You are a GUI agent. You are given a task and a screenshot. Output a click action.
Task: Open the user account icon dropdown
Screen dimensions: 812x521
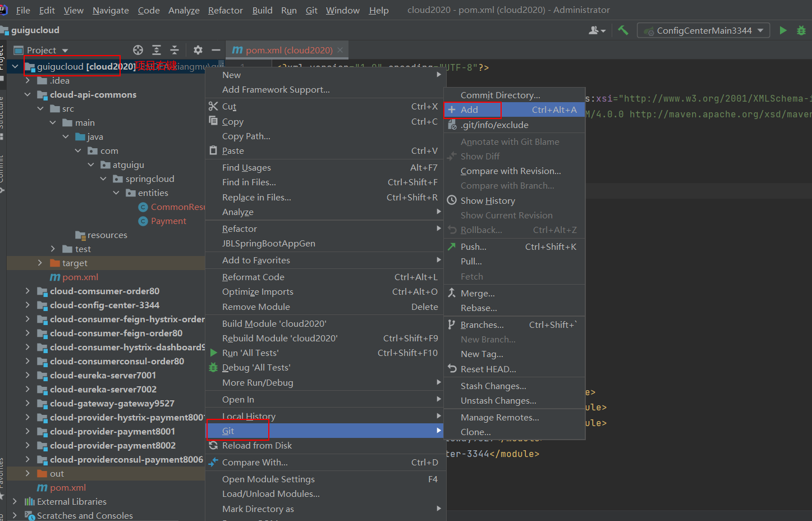pyautogui.click(x=597, y=30)
